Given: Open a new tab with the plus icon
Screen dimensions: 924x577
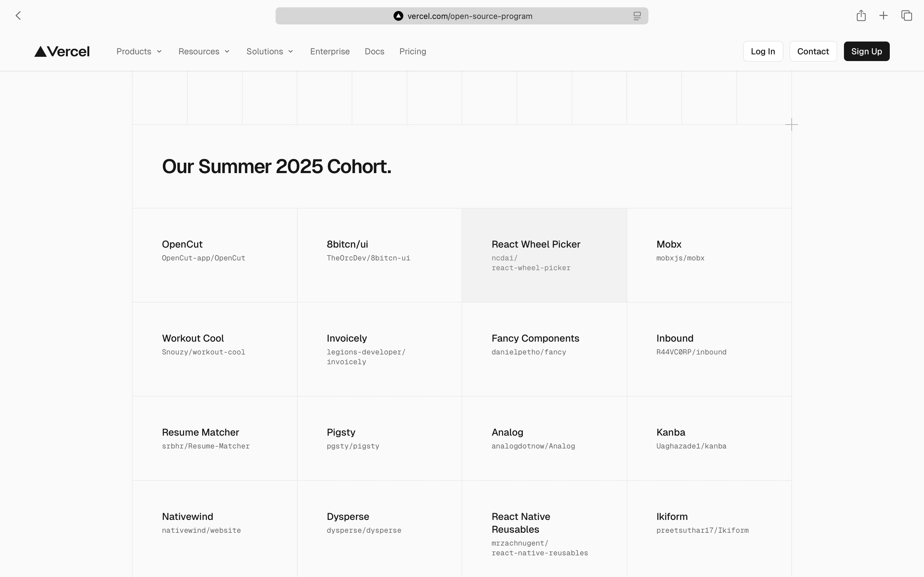Looking at the screenshot, I should (x=884, y=15).
